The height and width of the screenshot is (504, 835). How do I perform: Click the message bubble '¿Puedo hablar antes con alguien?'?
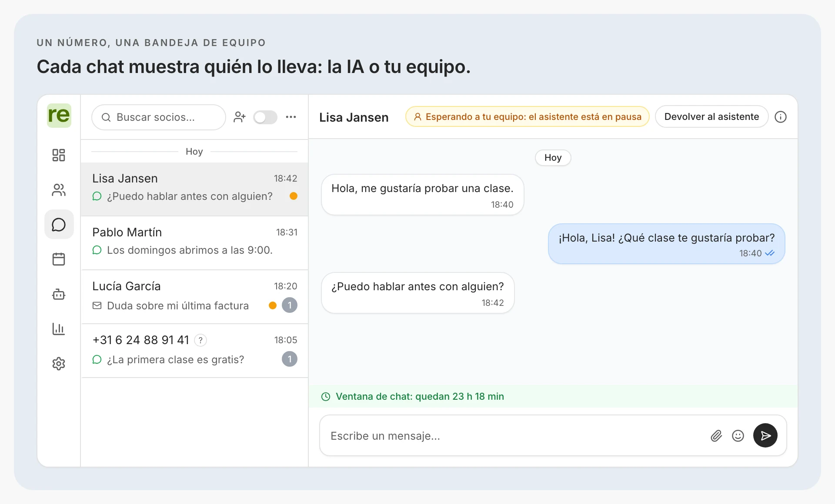[x=417, y=293]
